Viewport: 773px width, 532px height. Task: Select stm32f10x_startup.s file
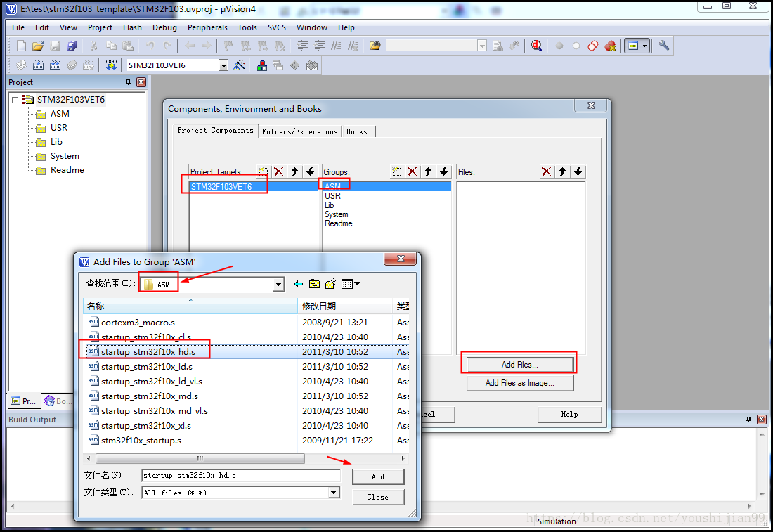click(141, 441)
